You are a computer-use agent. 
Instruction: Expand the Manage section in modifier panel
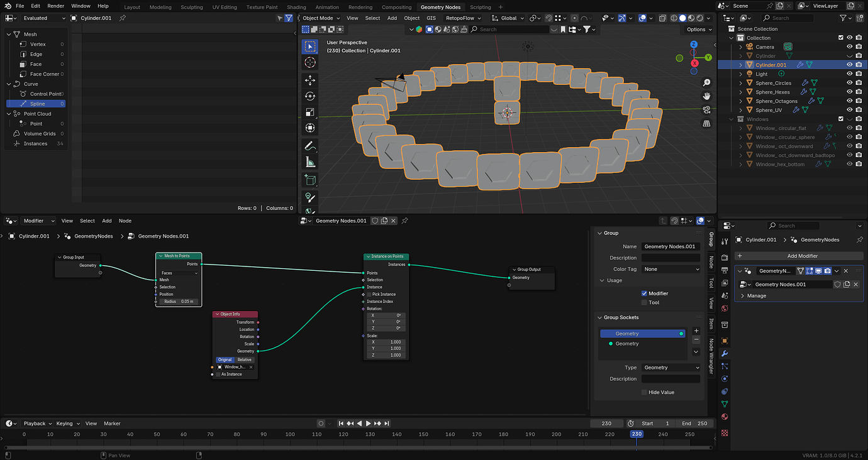756,295
